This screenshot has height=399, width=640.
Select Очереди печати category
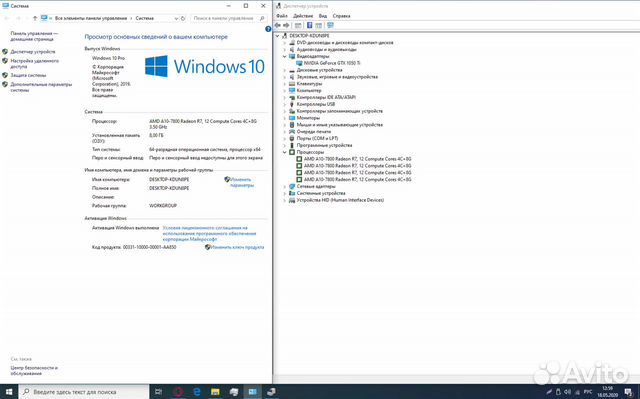314,131
